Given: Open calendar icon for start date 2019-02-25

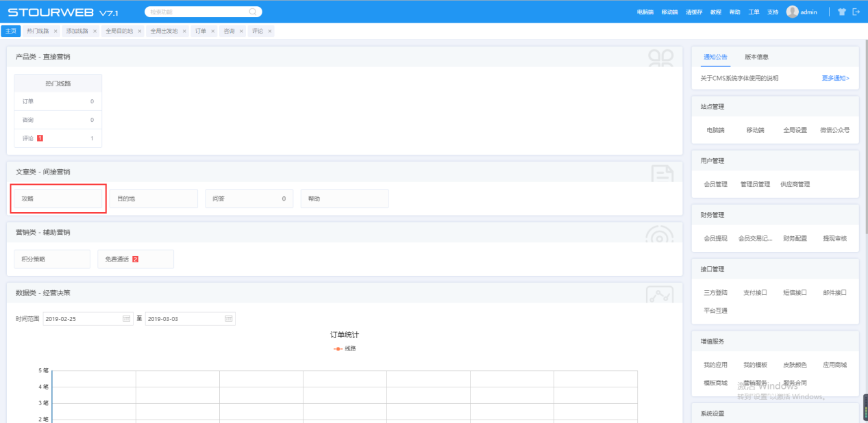Looking at the screenshot, I should click(126, 319).
